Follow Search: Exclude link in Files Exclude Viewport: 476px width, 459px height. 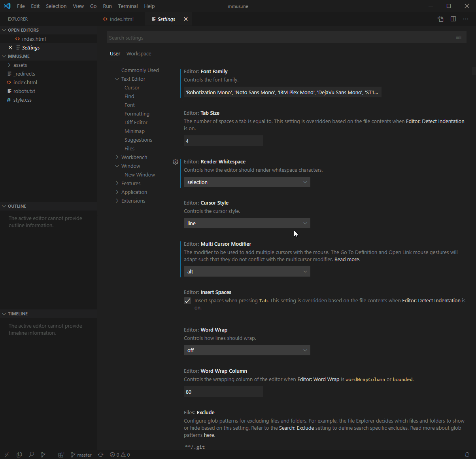pyautogui.click(x=297, y=428)
